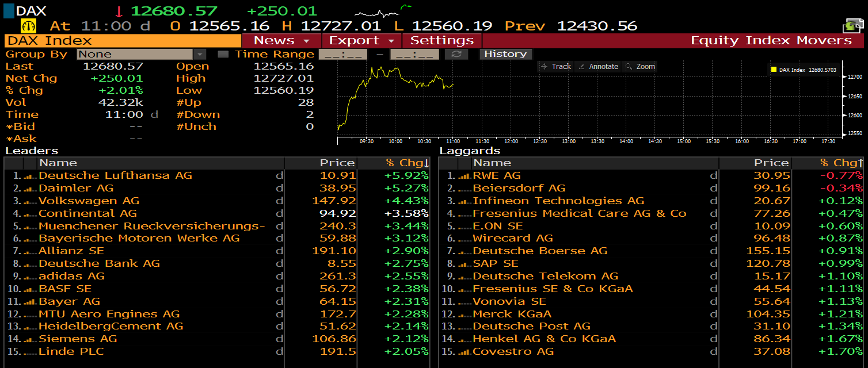The height and width of the screenshot is (368, 868).
Task: Open the Settings menu
Action: click(x=442, y=41)
